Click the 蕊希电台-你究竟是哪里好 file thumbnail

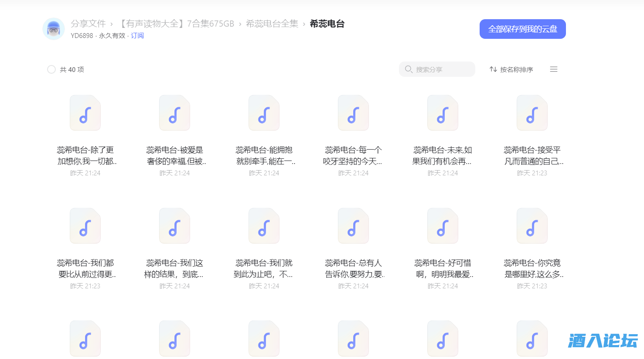coord(532,226)
